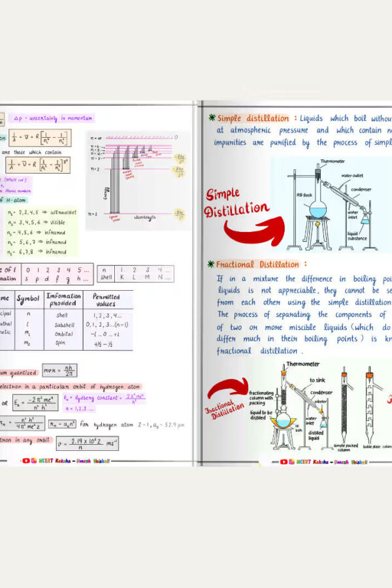Viewport: 392px width, 588px height.
Task: Click the 'simple packed column' caption
Action: [x=346, y=448]
